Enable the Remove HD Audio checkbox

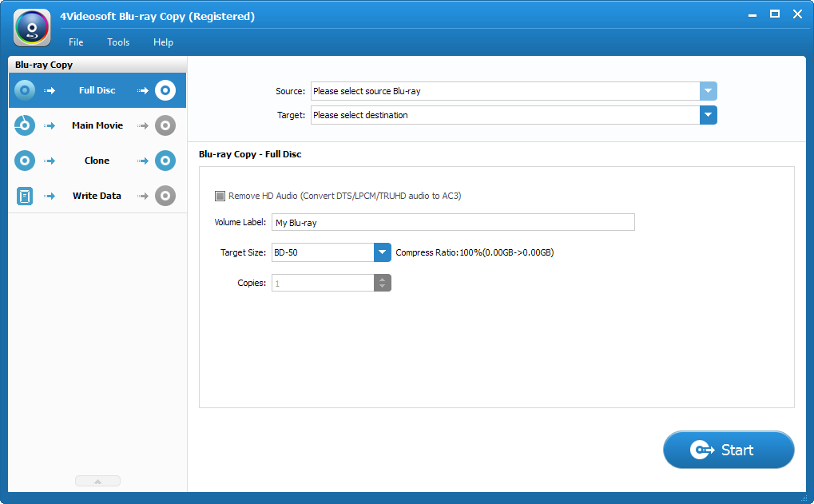pyautogui.click(x=220, y=196)
